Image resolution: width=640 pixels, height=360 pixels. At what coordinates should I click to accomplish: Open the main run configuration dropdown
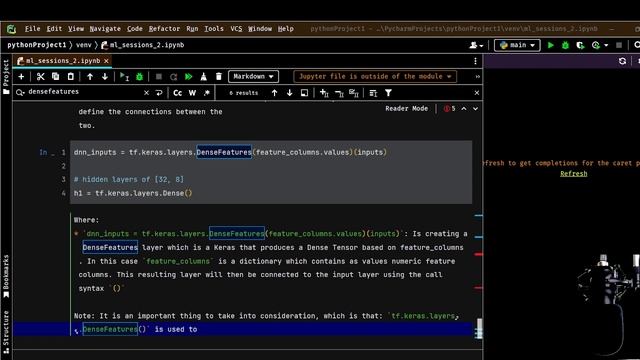[517, 45]
